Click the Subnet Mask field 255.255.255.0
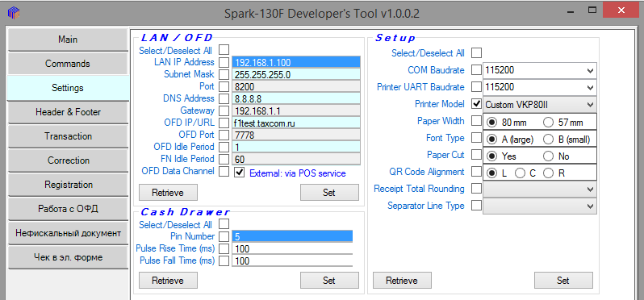644x300 pixels. (x=296, y=75)
